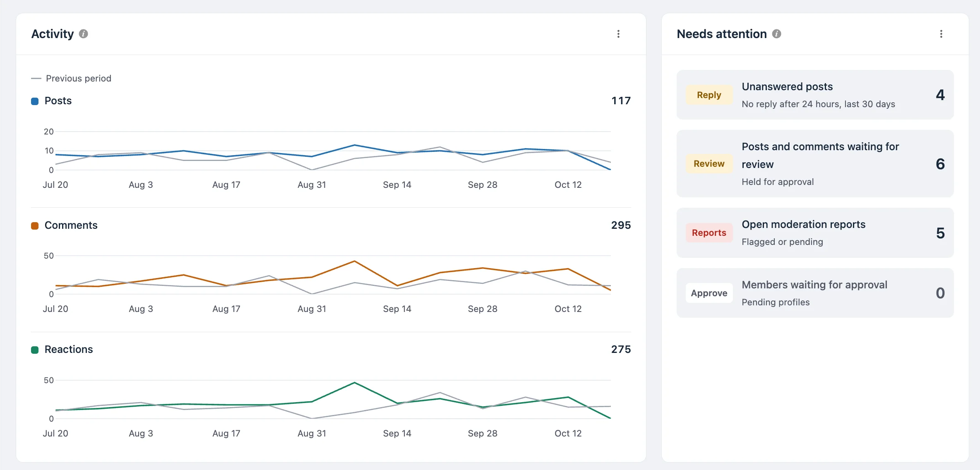
Task: Click the Posts chart label
Action: click(x=58, y=101)
